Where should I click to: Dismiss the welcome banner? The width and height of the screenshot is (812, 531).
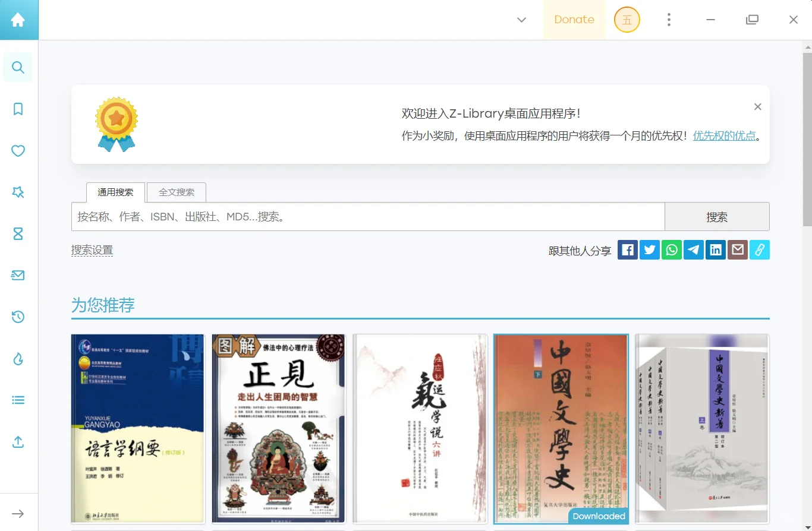point(757,107)
